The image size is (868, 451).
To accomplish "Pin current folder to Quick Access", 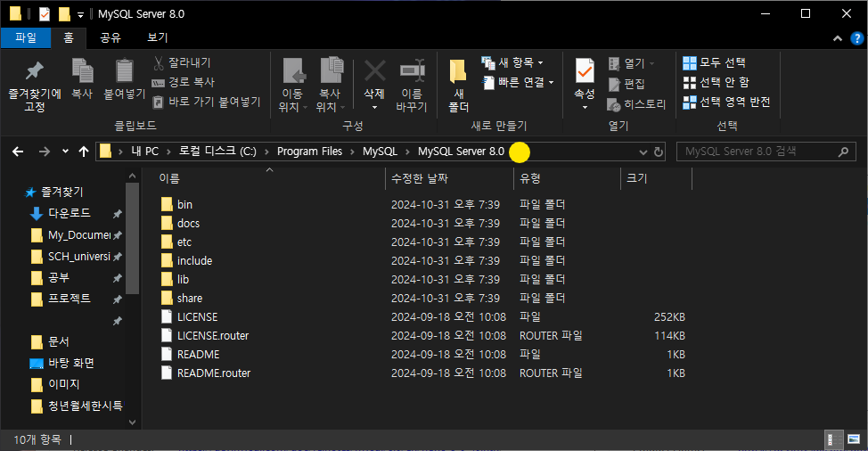I will (x=35, y=86).
